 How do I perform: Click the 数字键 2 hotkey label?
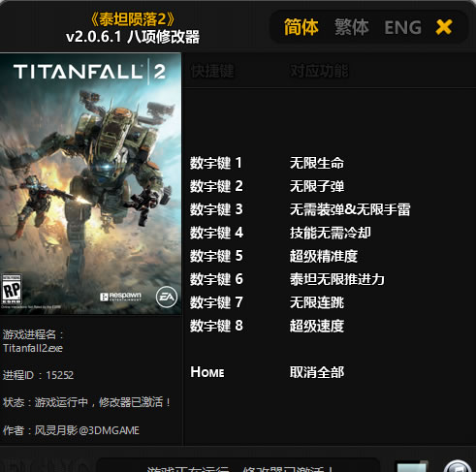point(216,186)
